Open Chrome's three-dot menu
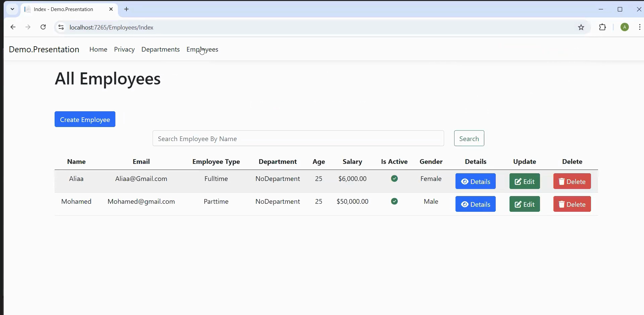 640,27
